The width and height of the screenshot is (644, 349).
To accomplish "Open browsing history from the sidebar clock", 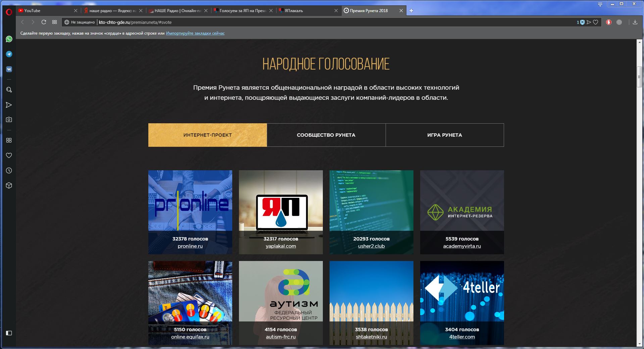I will [x=9, y=171].
